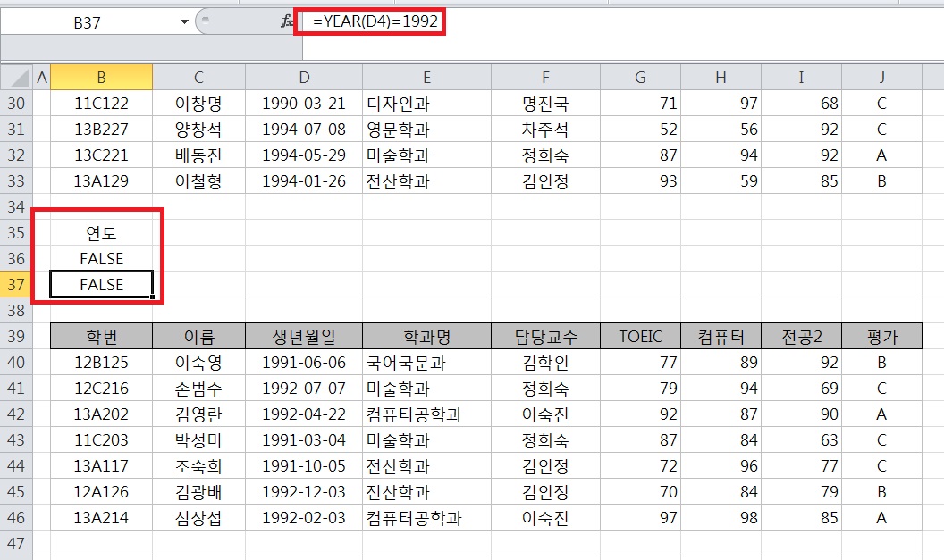Click the birthdate 1992-12-03 cell
Image resolution: width=944 pixels, height=560 pixels.
pyautogui.click(x=304, y=492)
